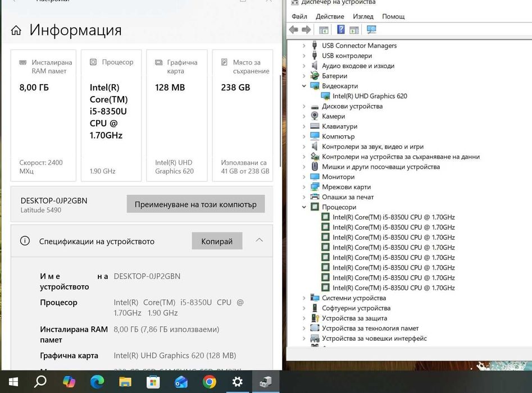Open the Файл menu

(x=299, y=16)
